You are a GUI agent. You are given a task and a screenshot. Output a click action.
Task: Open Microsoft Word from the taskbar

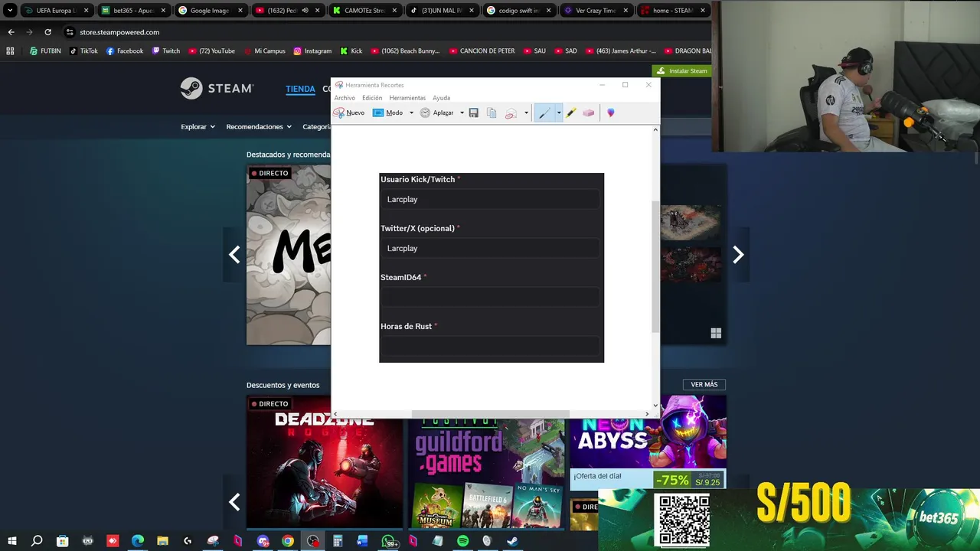point(362,541)
